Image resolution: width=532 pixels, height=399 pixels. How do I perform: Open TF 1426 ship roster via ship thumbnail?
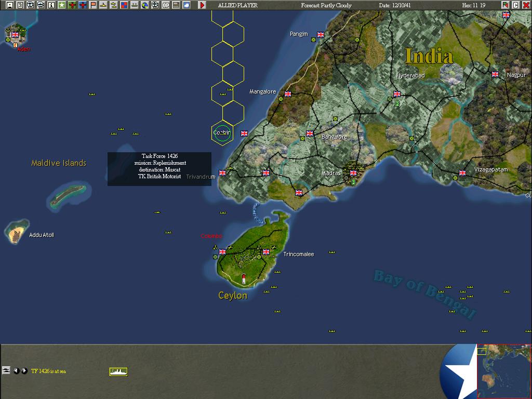118,370
